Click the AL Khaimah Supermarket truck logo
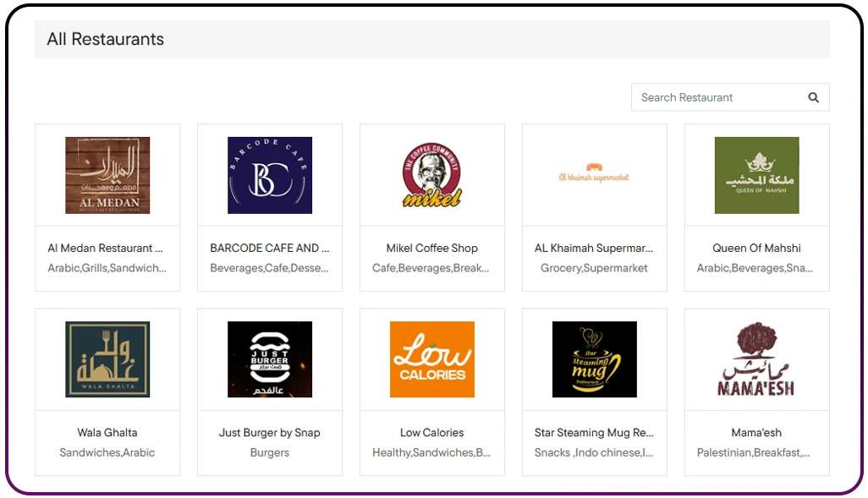This screenshot has width=868, height=498. pyautogui.click(x=594, y=173)
